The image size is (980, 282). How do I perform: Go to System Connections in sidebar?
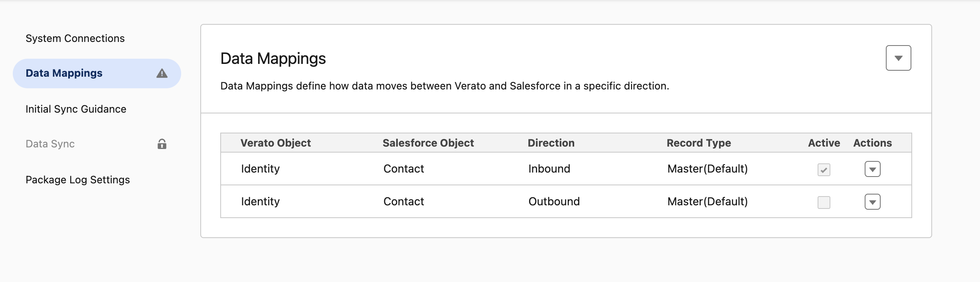click(x=75, y=38)
